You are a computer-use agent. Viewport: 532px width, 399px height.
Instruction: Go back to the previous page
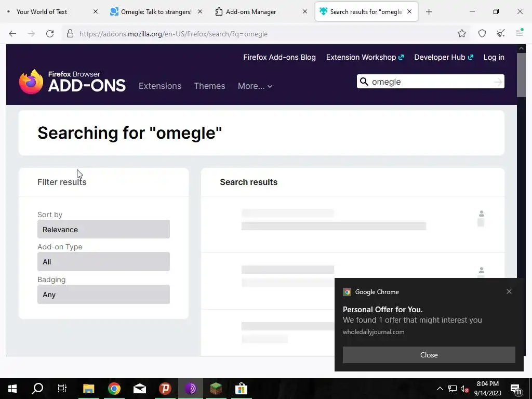pos(12,34)
